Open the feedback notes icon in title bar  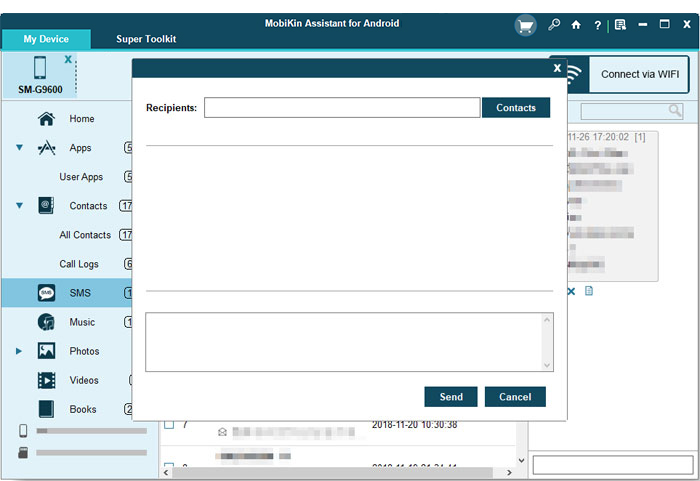pyautogui.click(x=620, y=25)
